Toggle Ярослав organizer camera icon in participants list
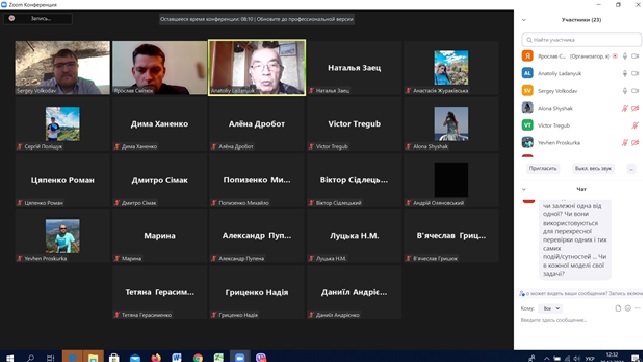Image resolution: width=643 pixels, height=362 pixels. click(635, 56)
